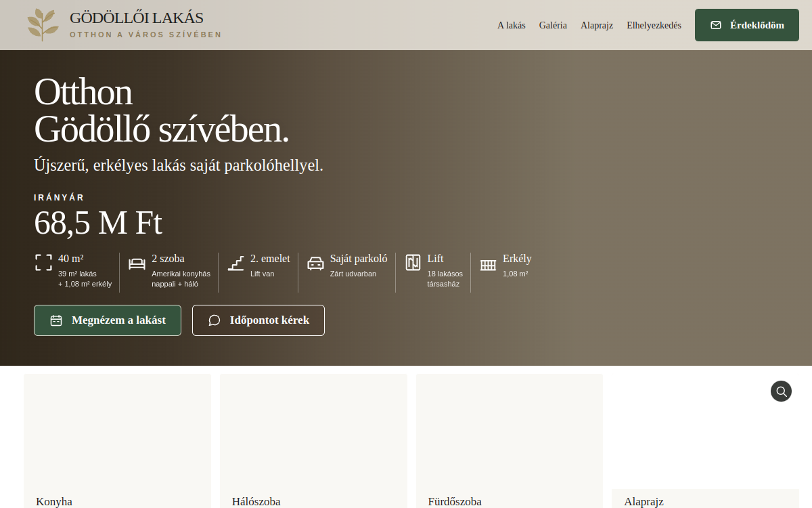Click the headline Otthon Gödöllő szívében
The width and height of the screenshot is (812, 508).
tap(162, 110)
